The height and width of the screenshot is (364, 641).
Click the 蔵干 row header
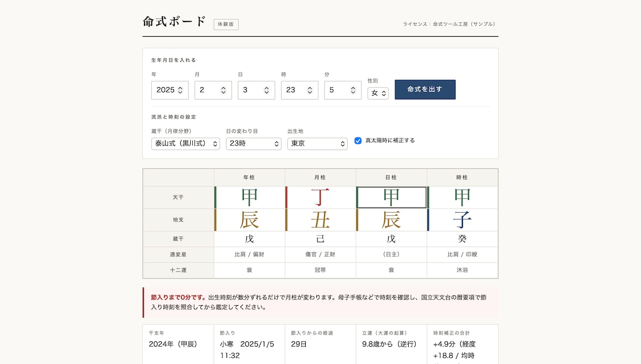179,239
